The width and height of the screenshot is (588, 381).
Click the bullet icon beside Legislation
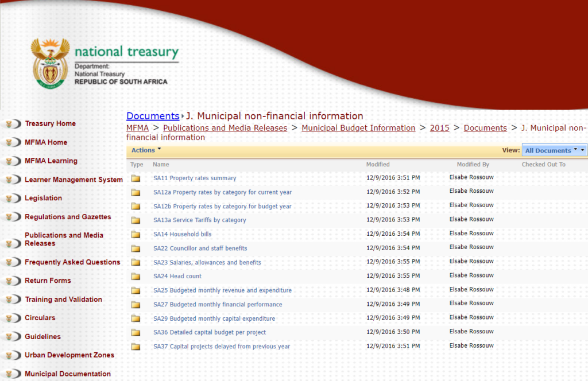pyautogui.click(x=13, y=198)
